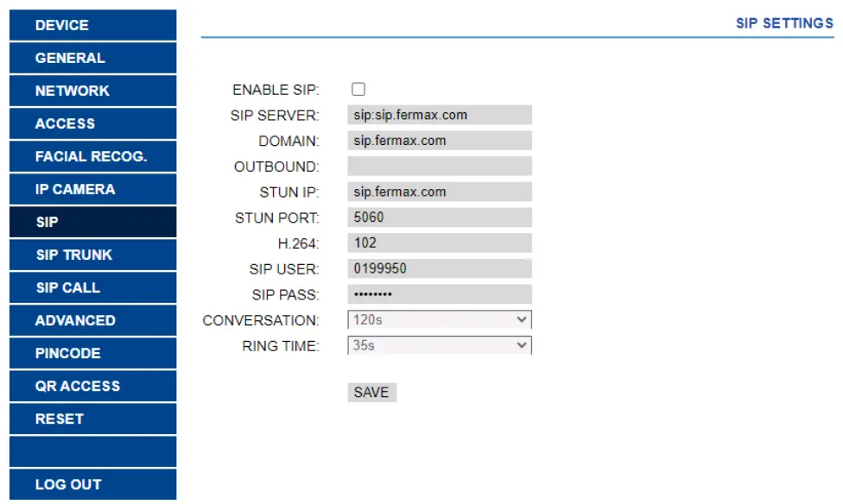Select the PINCODE menu item
Screen dimensions: 843x504
(92, 354)
